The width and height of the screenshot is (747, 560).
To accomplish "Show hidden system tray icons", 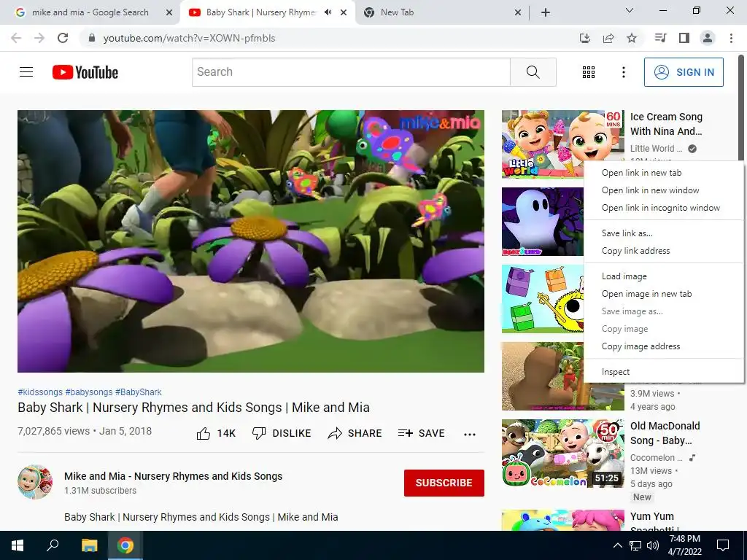I will tap(617, 545).
